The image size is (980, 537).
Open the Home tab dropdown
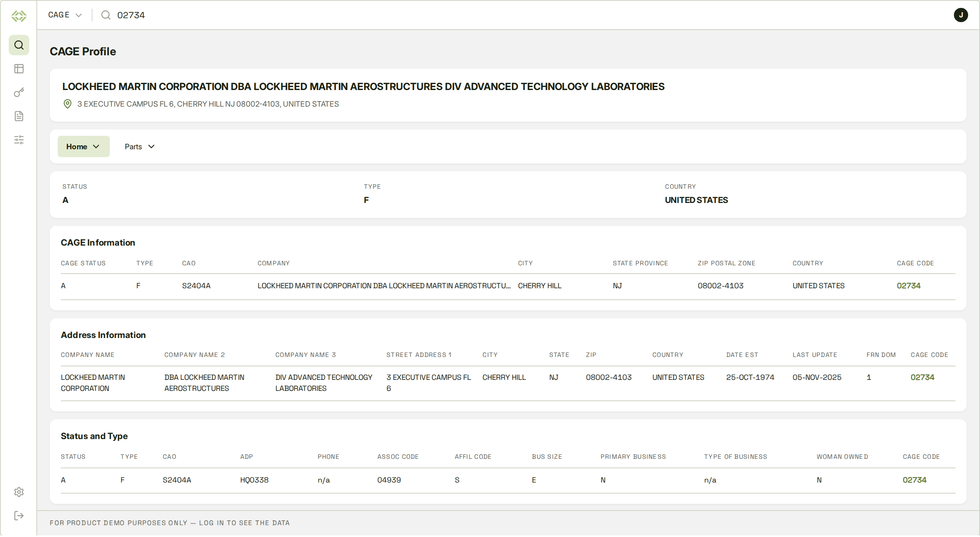pos(83,146)
